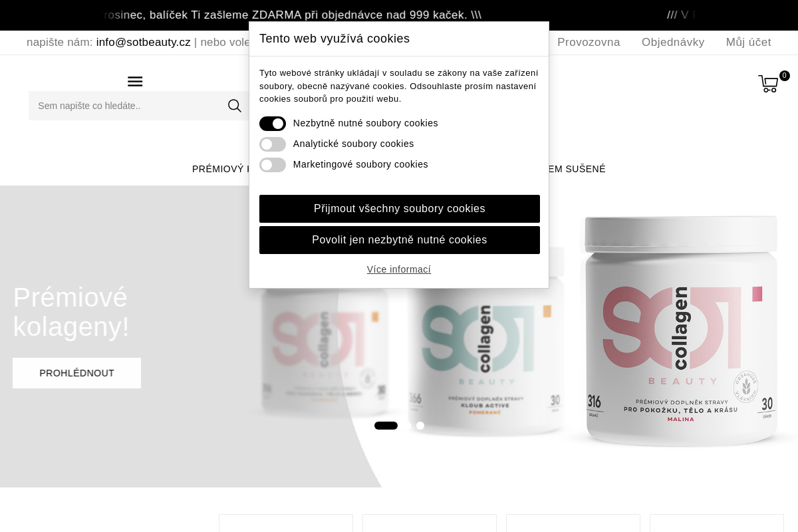Select the first carousel slide indicator

point(386,426)
